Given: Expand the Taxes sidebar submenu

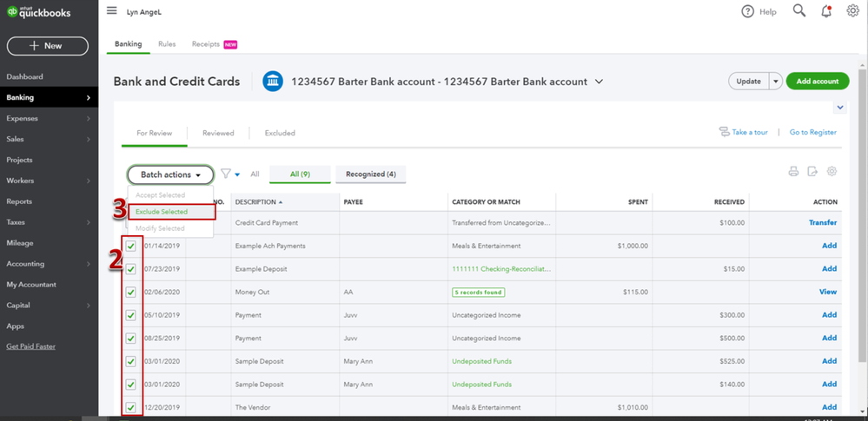Looking at the screenshot, I should coord(89,222).
